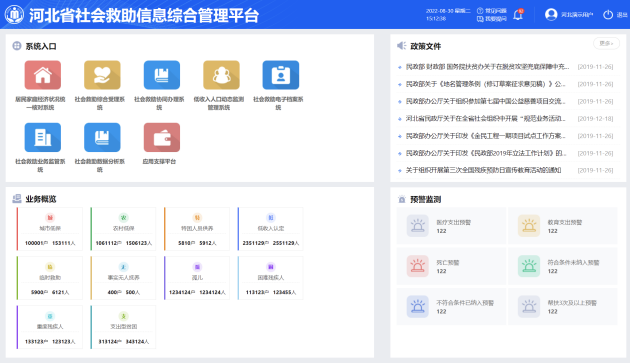Click the 城市低保 round badge icon
630x363 pixels.
pos(50,217)
